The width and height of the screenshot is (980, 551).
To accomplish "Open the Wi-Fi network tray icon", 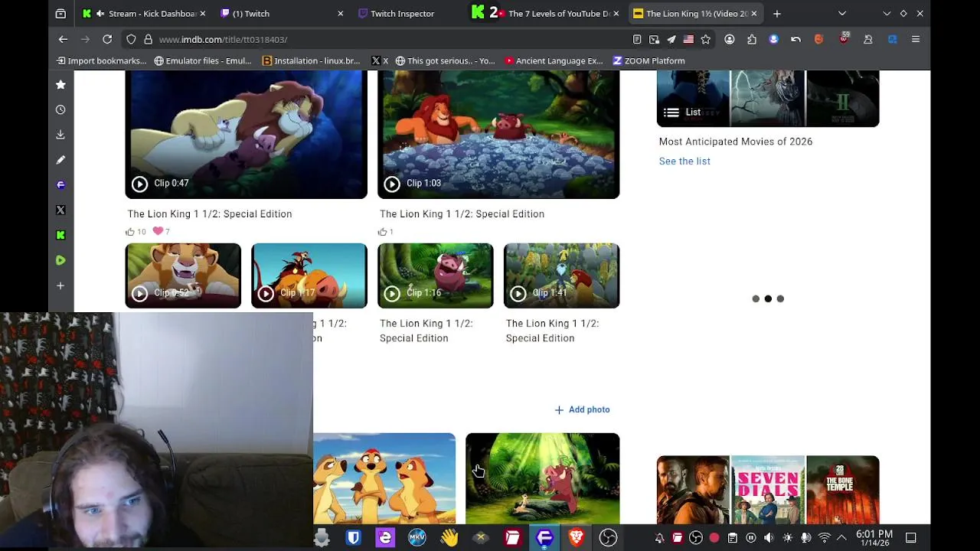I will [x=824, y=538].
